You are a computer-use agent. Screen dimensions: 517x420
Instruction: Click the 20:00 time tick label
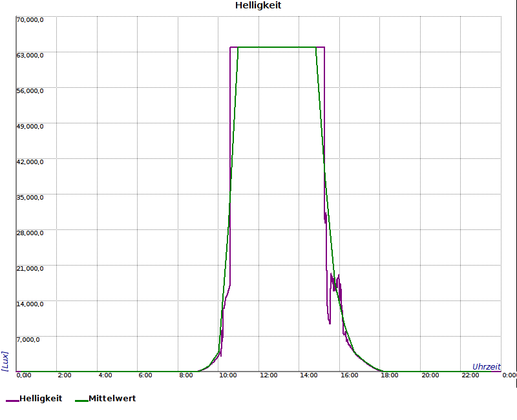[x=430, y=375]
